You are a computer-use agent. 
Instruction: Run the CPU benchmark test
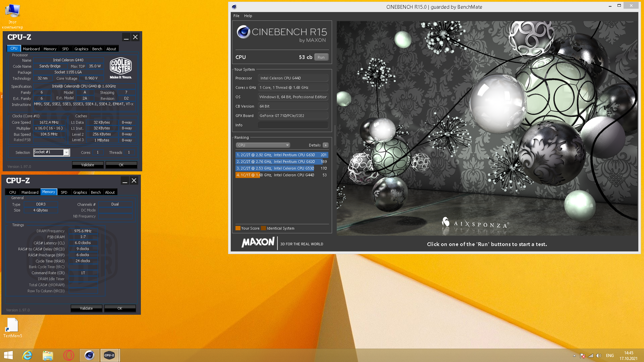[321, 57]
